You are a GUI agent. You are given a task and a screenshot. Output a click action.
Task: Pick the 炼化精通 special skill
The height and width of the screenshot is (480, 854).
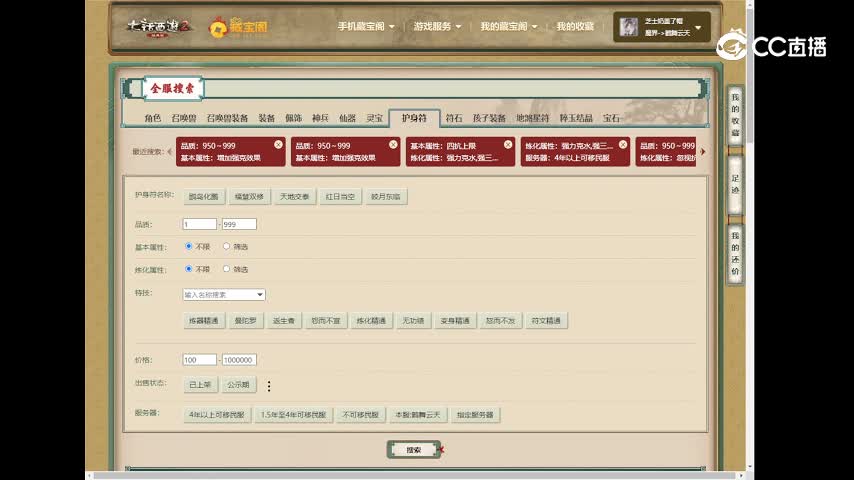point(371,320)
